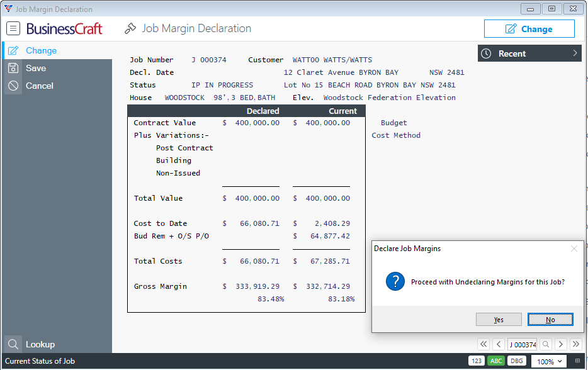Click the Recent clock icon
This screenshot has width=588, height=370.
pos(486,53)
